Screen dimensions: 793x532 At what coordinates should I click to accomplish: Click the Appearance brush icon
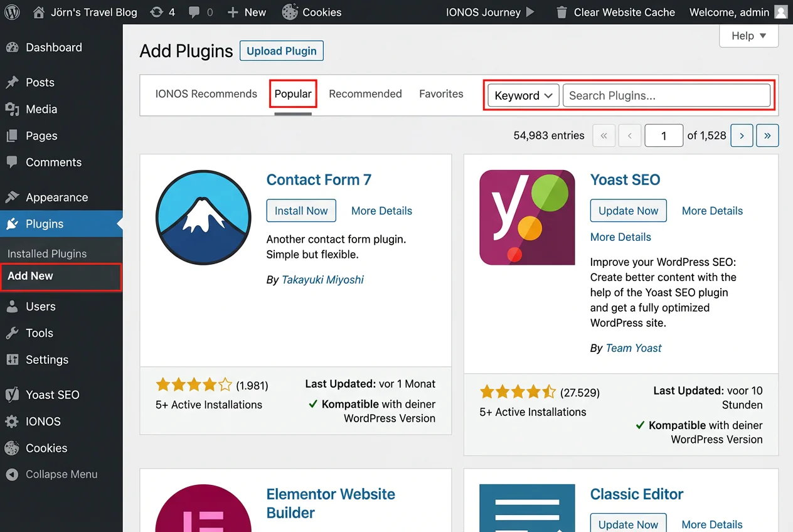[12, 197]
